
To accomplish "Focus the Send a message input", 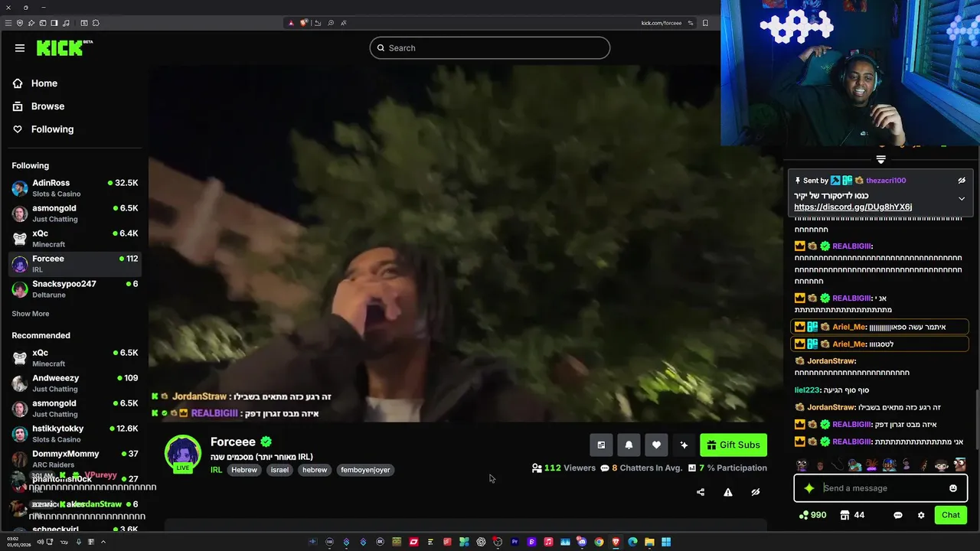I will pyautogui.click(x=880, y=488).
